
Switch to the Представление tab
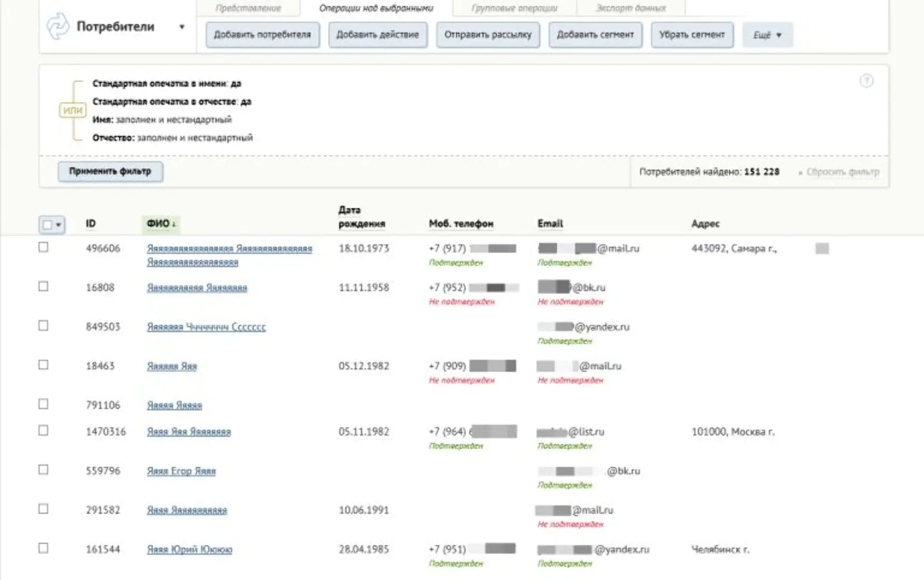click(x=248, y=8)
